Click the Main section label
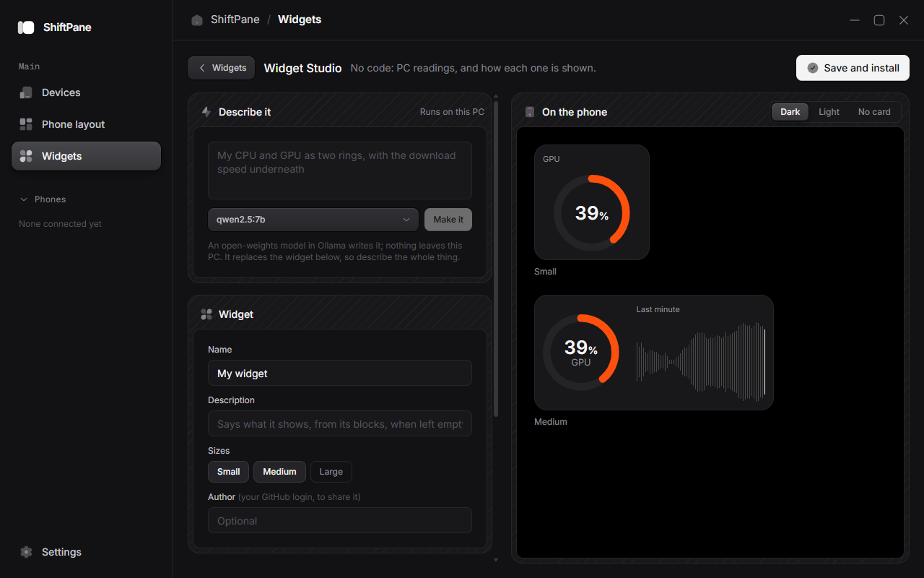Image resolution: width=924 pixels, height=578 pixels. 29,66
